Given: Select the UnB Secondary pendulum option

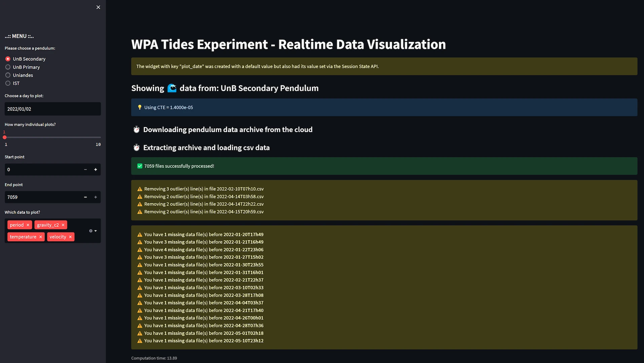Looking at the screenshot, I should [8, 59].
